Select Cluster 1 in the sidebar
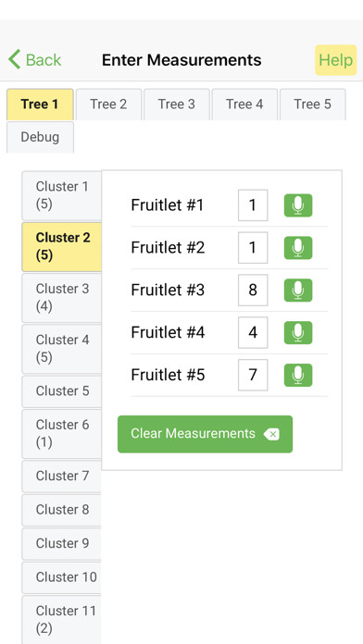Image resolution: width=363 pixels, height=644 pixels. (x=62, y=195)
